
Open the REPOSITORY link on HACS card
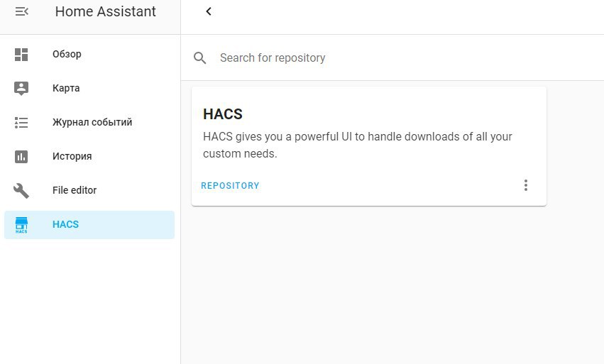pyautogui.click(x=231, y=186)
